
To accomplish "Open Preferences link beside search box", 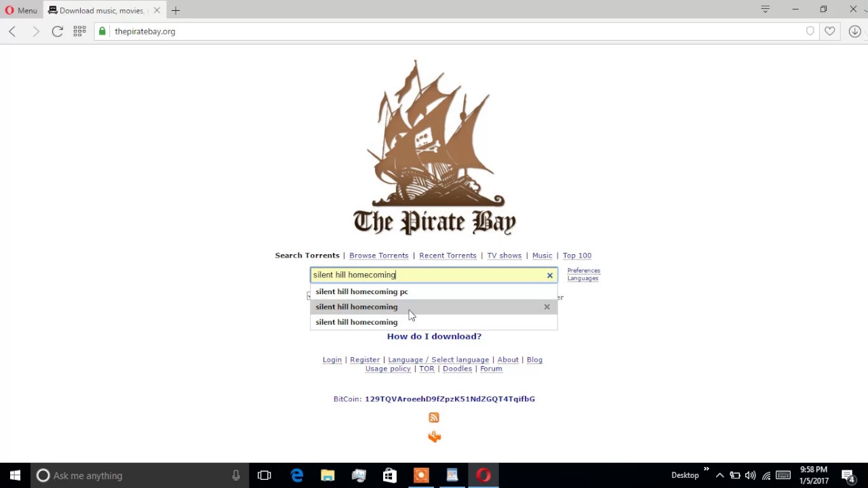I will coord(583,270).
